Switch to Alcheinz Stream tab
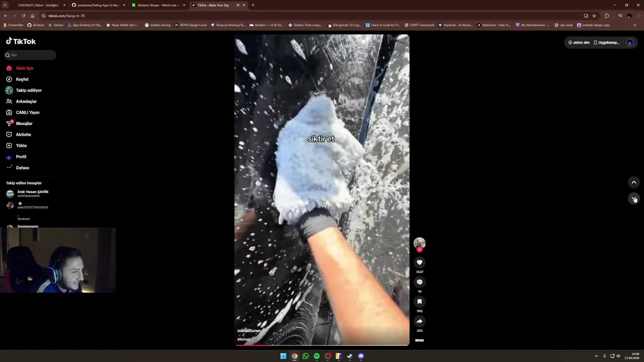This screenshot has height=362, width=644. [158, 5]
